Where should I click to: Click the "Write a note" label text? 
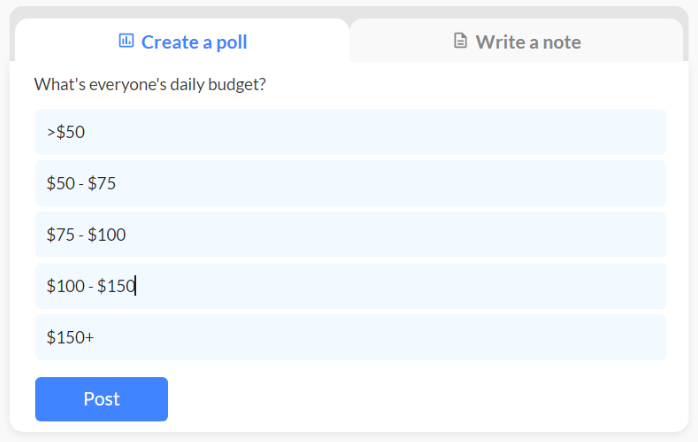pyautogui.click(x=528, y=42)
